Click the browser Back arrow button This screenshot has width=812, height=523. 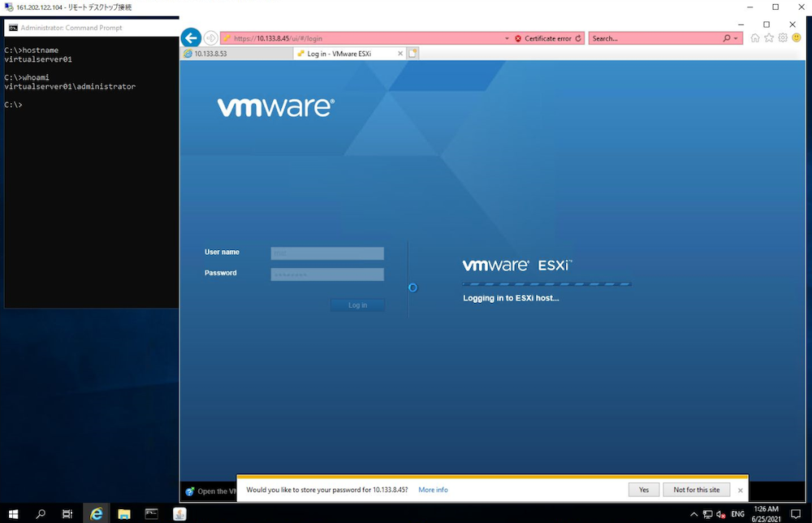click(191, 38)
